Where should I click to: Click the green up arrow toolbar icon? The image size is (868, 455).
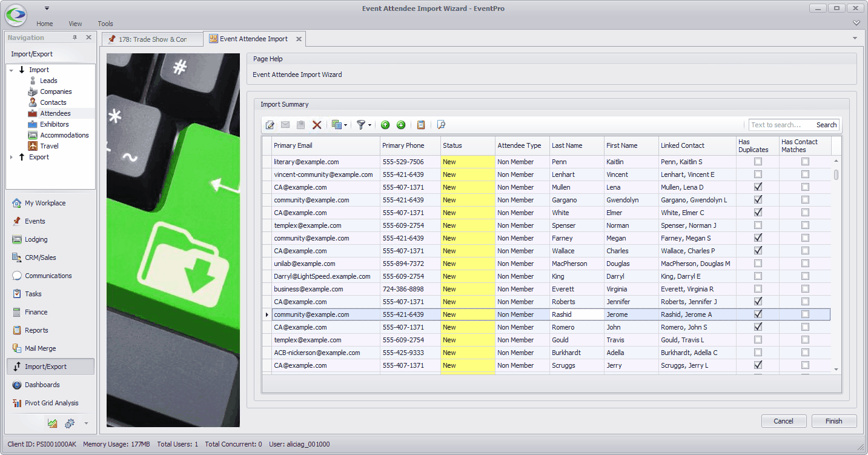[x=385, y=125]
